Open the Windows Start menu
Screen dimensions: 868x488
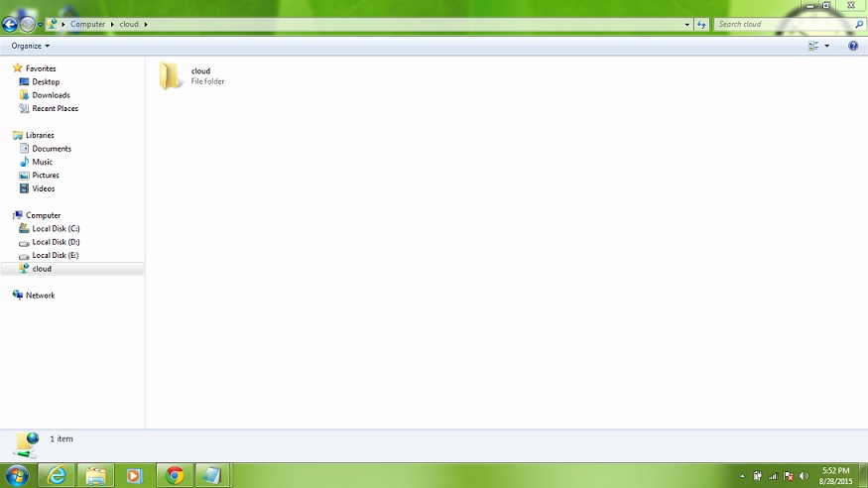pyautogui.click(x=17, y=475)
